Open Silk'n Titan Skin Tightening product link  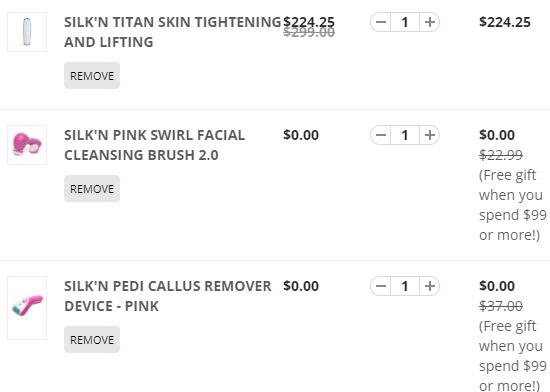pyautogui.click(x=173, y=32)
